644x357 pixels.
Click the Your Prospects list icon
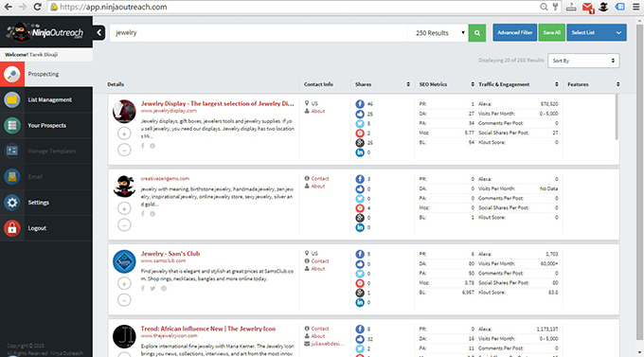click(12, 125)
